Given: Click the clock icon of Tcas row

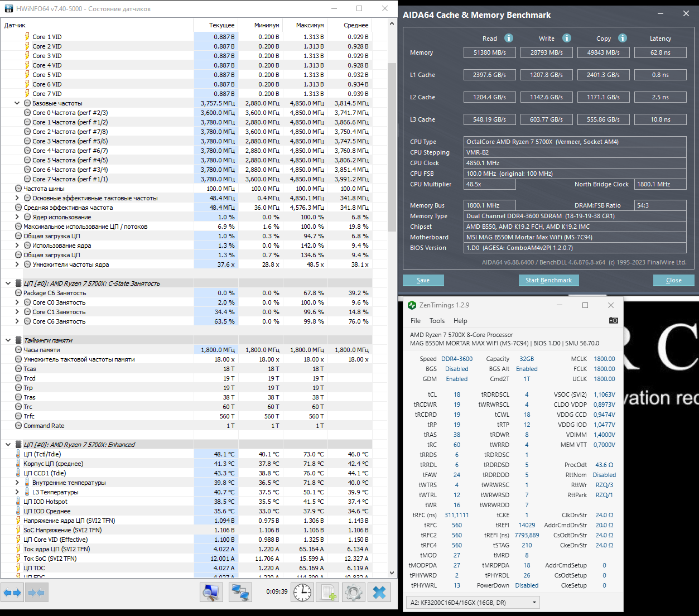Looking at the screenshot, I should [x=18, y=369].
